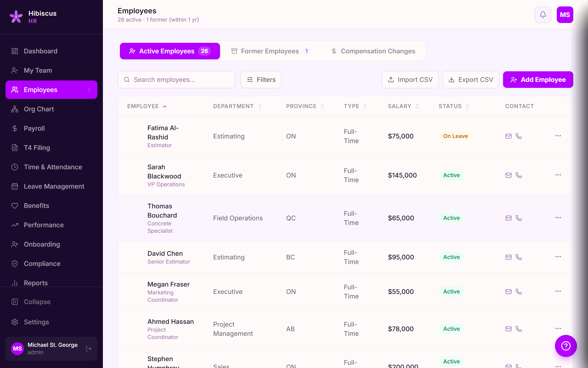Image resolution: width=588 pixels, height=368 pixels.
Task: Click Import CSV button
Action: 410,80
